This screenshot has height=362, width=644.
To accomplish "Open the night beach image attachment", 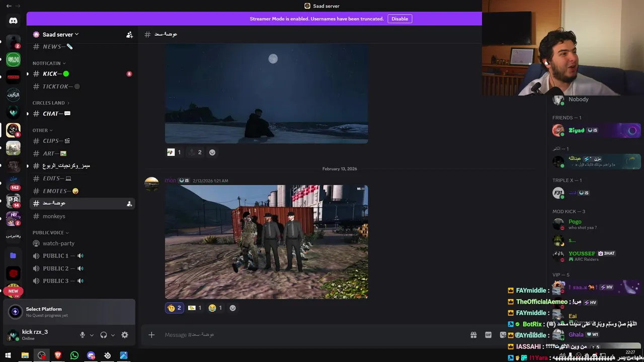I will (x=266, y=94).
